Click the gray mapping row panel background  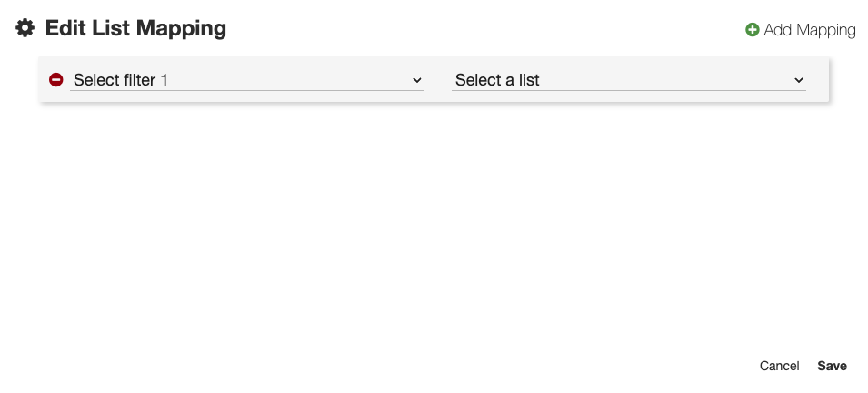(438, 96)
